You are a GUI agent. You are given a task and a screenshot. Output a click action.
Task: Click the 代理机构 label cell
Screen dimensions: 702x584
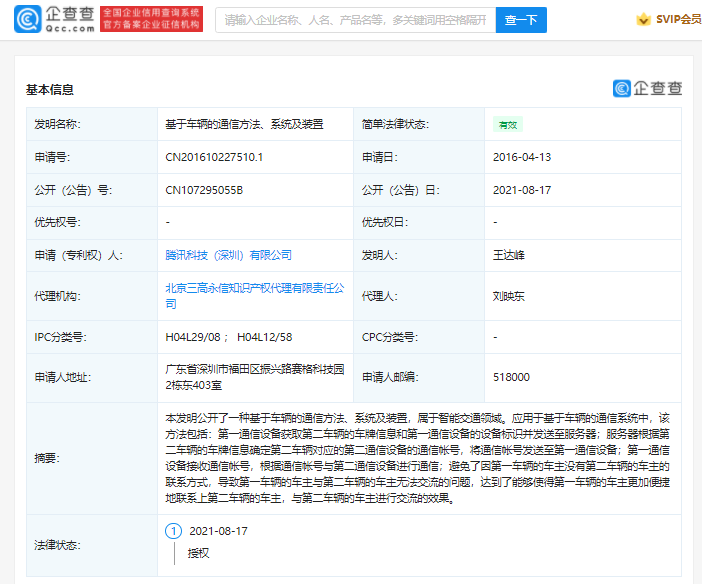92,296
